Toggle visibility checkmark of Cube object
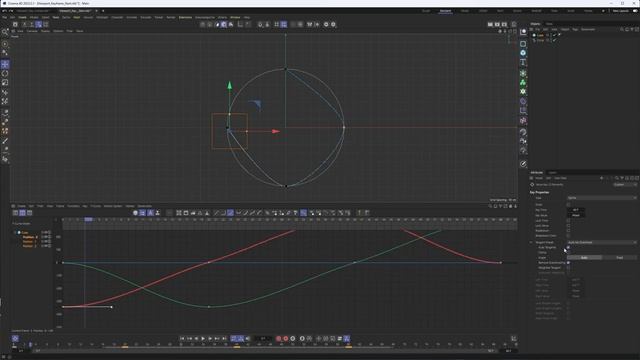Viewport: 640px width, 360px height. [554, 36]
